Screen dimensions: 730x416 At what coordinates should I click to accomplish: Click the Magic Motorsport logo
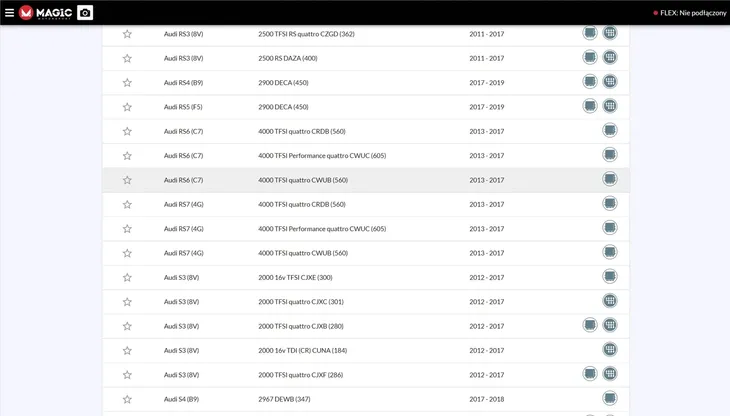[46, 13]
